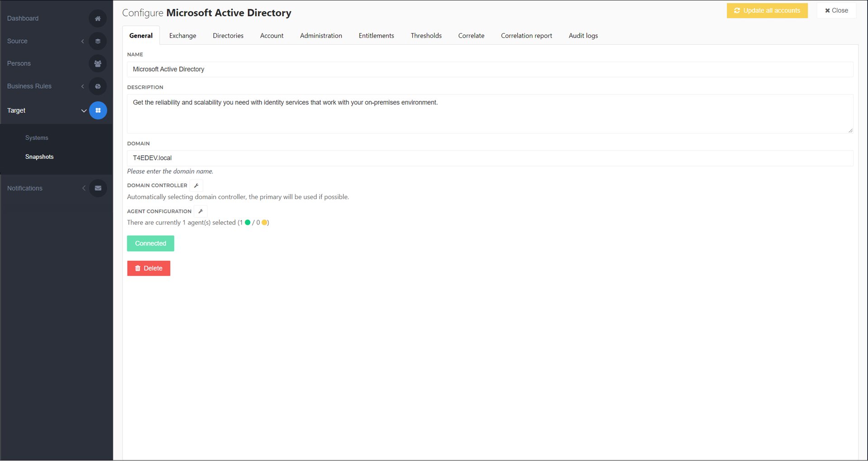Open the Agent Configuration wrench settings
Viewport: 868px width, 461px height.
pyautogui.click(x=201, y=211)
